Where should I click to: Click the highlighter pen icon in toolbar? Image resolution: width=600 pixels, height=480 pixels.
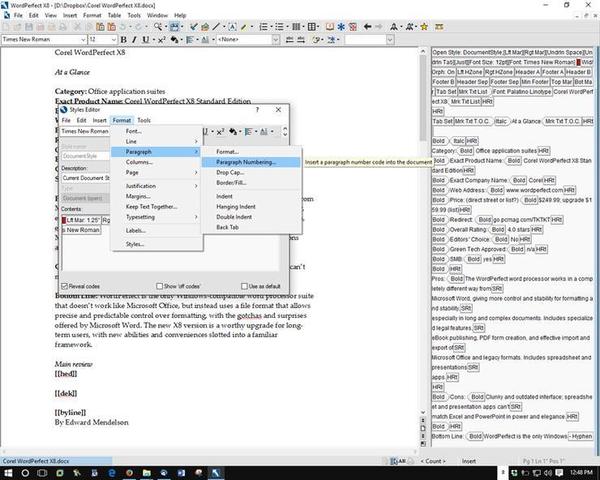tap(243, 26)
